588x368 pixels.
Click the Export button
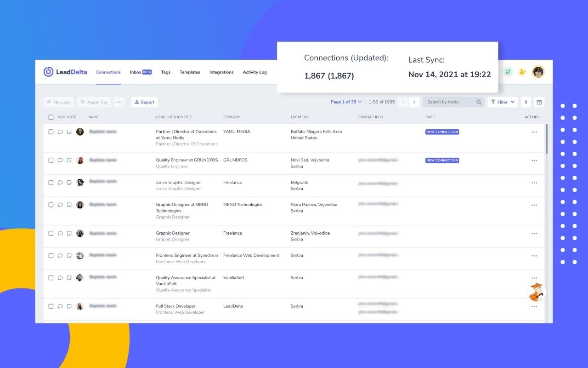tap(145, 102)
